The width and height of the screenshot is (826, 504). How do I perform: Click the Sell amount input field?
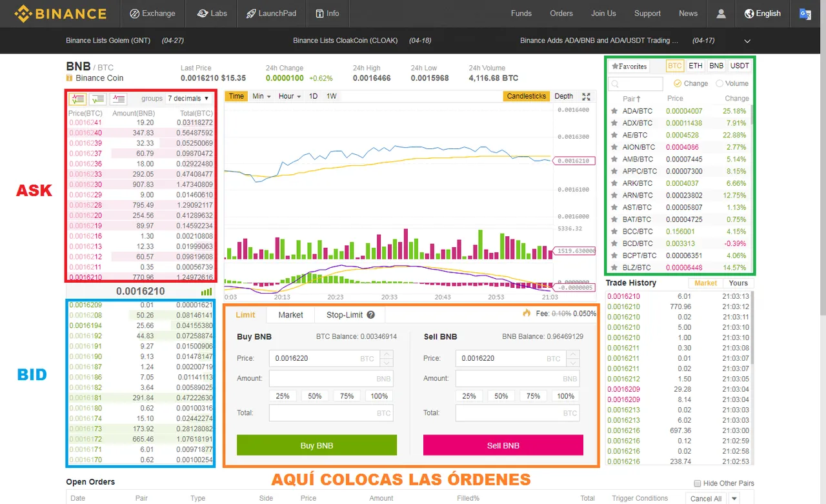518,379
